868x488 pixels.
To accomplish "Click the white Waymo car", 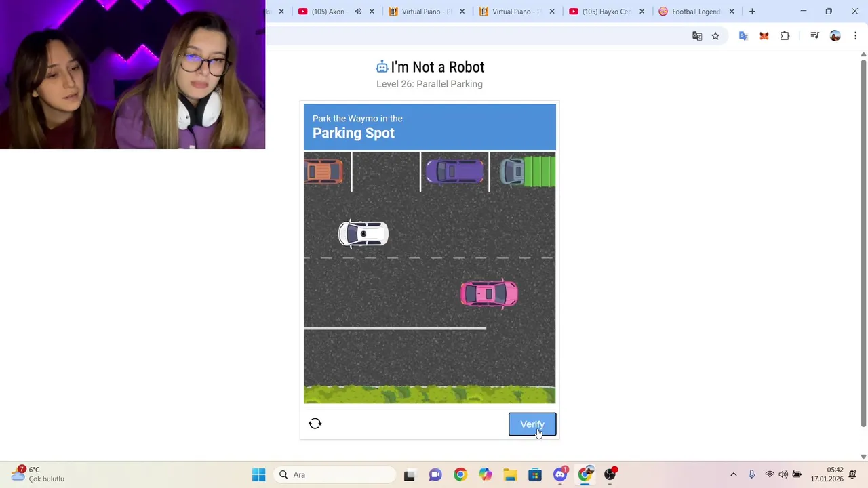I will pos(363,234).
